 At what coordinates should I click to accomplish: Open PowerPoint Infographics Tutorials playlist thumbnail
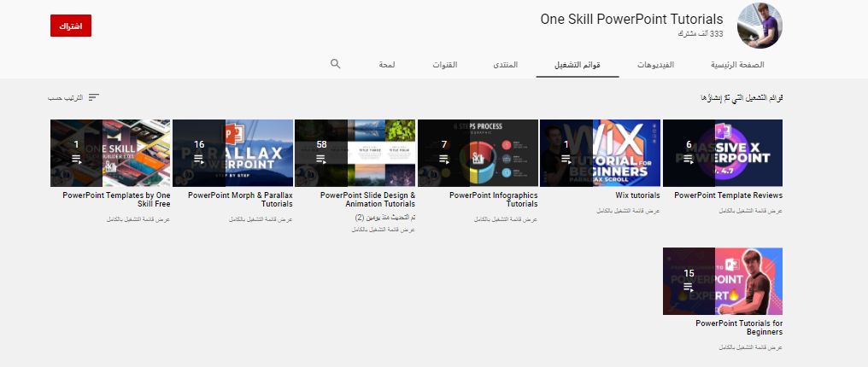click(478, 153)
